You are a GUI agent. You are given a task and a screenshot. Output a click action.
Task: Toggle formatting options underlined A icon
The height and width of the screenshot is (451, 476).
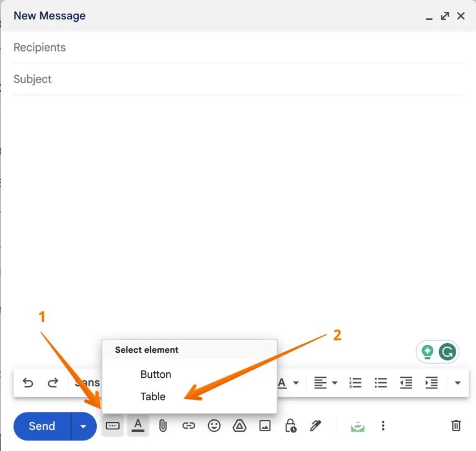coord(138,426)
